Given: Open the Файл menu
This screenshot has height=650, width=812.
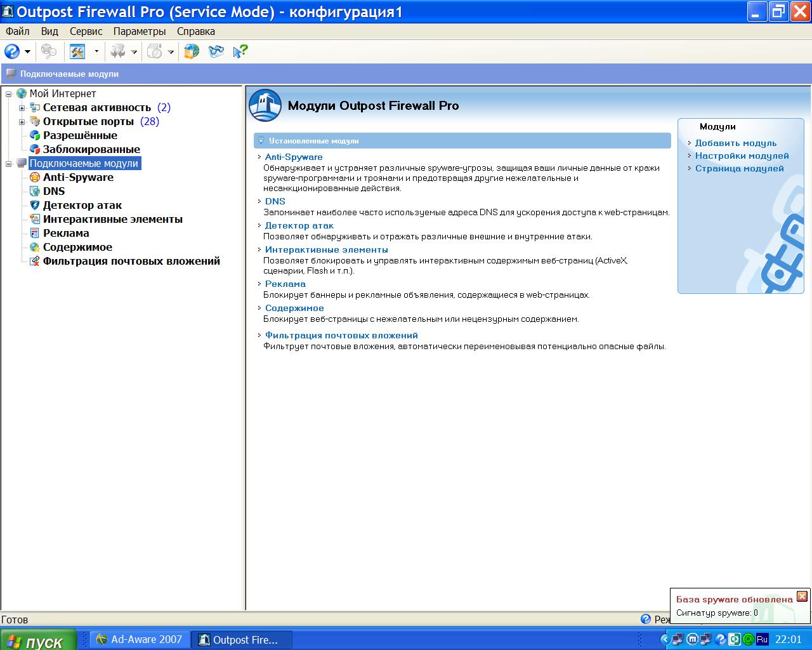Looking at the screenshot, I should 17,31.
